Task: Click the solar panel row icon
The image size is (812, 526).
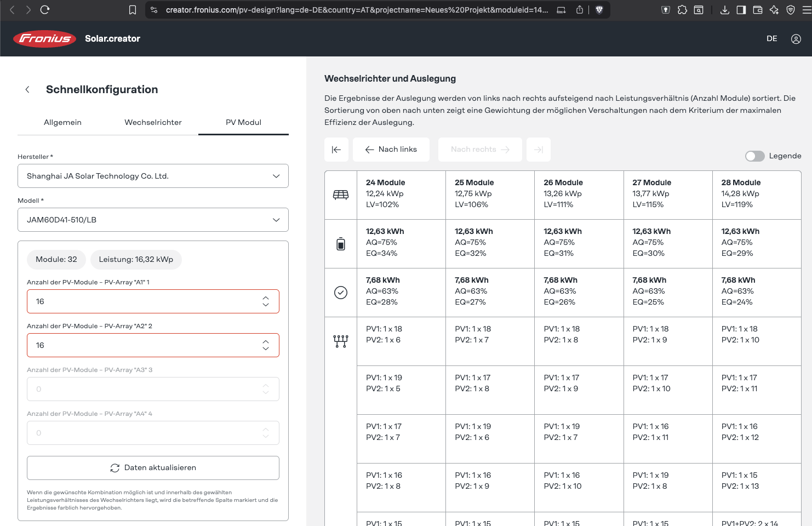Action: click(x=341, y=195)
